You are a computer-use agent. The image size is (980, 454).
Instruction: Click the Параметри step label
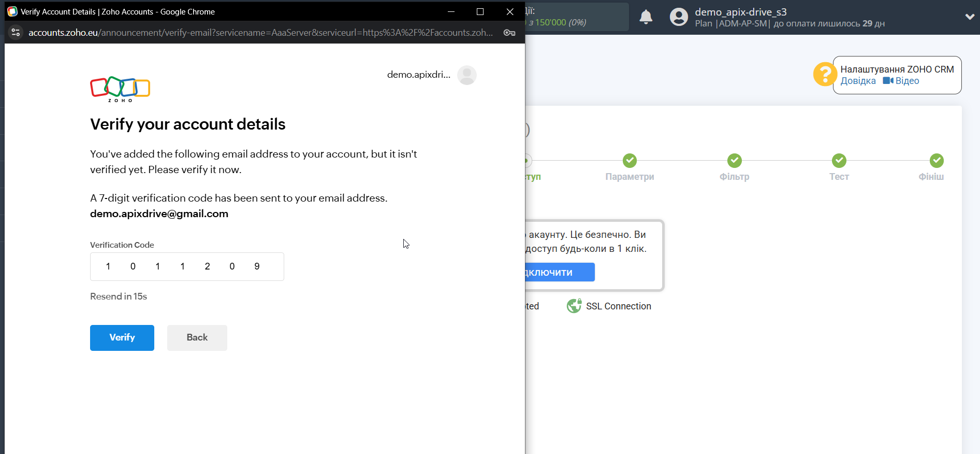point(630,177)
